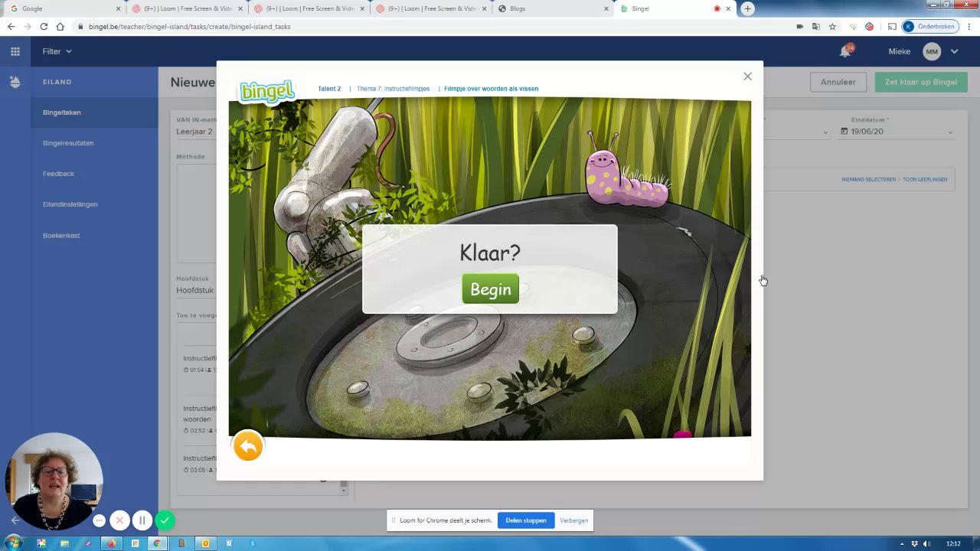Click the Eiland boat icon in sidebar

coord(15,82)
